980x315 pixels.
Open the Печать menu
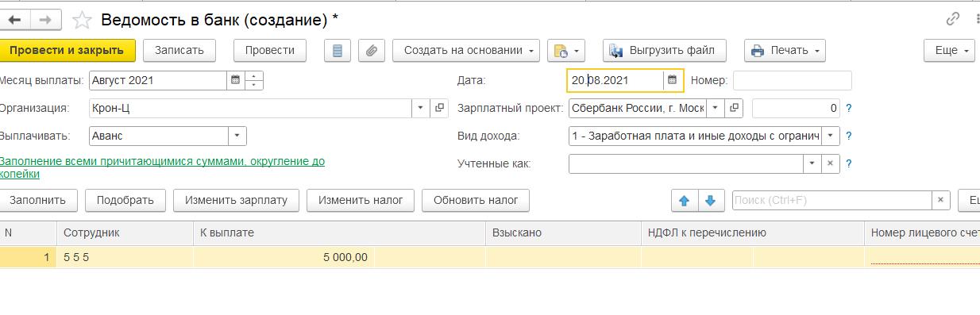pos(785,50)
